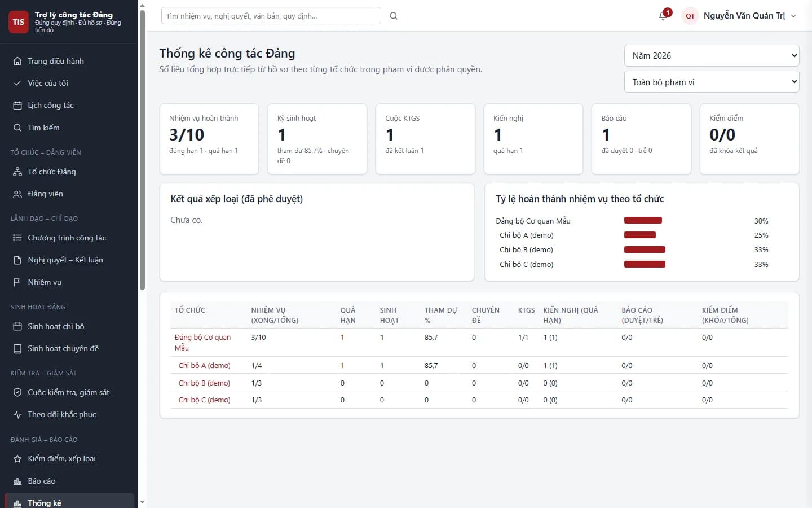Click the Nhiệm vụ flag icon
The height and width of the screenshot is (508, 812).
[x=17, y=282]
